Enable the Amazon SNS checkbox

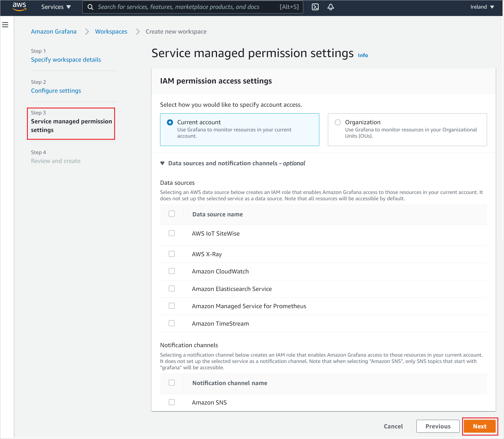172,402
